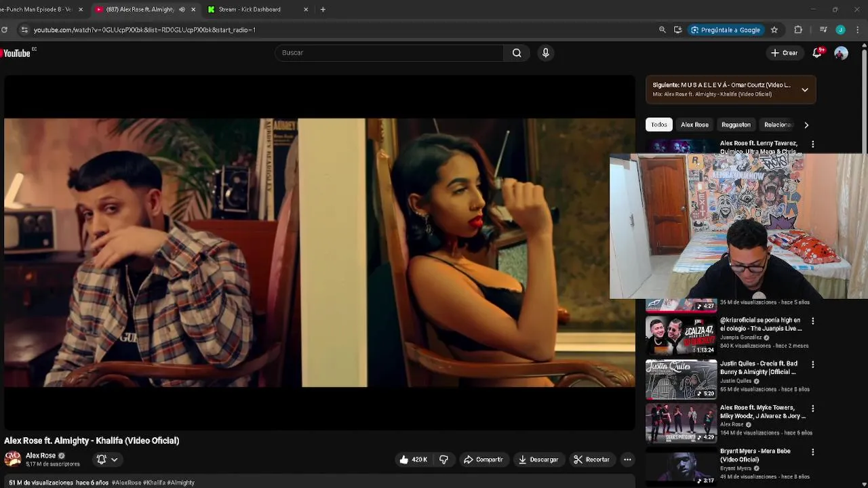
Task: Expand the Siguiente mix playlist panel
Action: click(805, 89)
